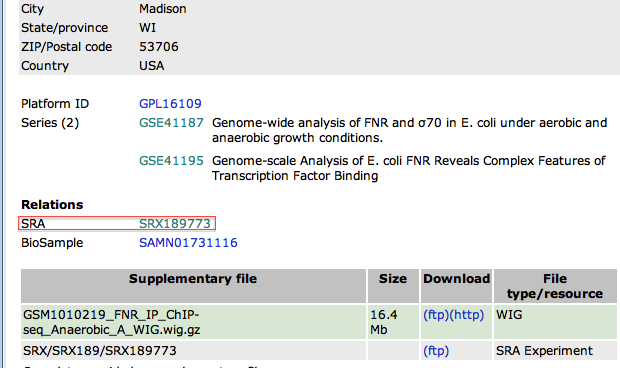The height and width of the screenshot is (368, 620).
Task: Open series GSE41187 link
Action: pos(171,123)
